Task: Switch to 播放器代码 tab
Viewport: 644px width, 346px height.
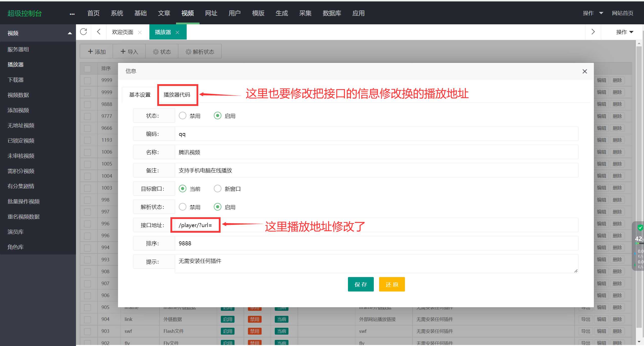Action: 177,95
